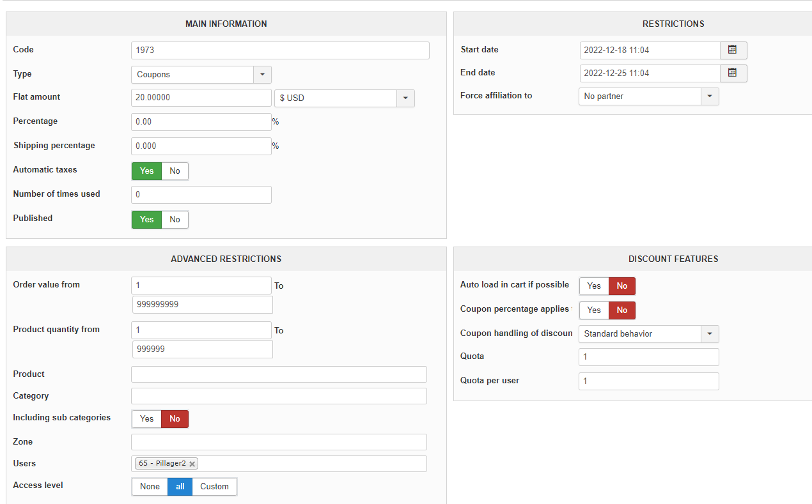Viewport: 812px width, 504px height.
Task: Open the Force affiliation No partner dropdown
Action: tap(649, 96)
